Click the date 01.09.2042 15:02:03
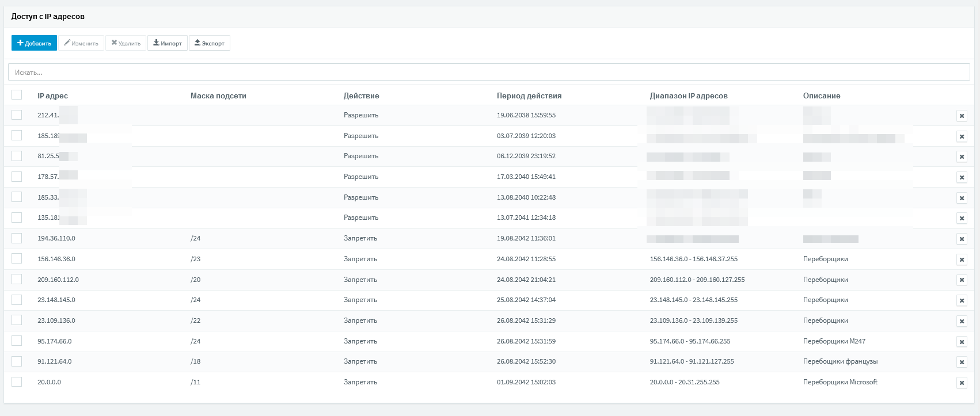 tap(526, 382)
